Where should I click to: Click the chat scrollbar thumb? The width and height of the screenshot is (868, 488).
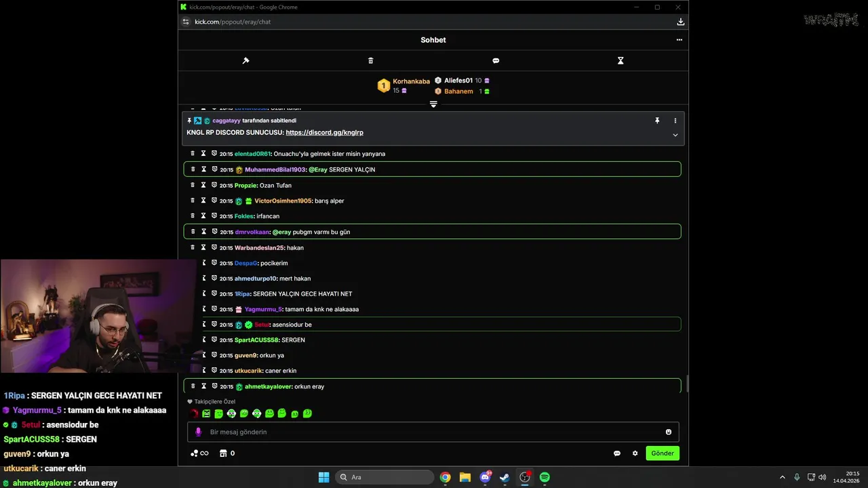click(x=686, y=384)
